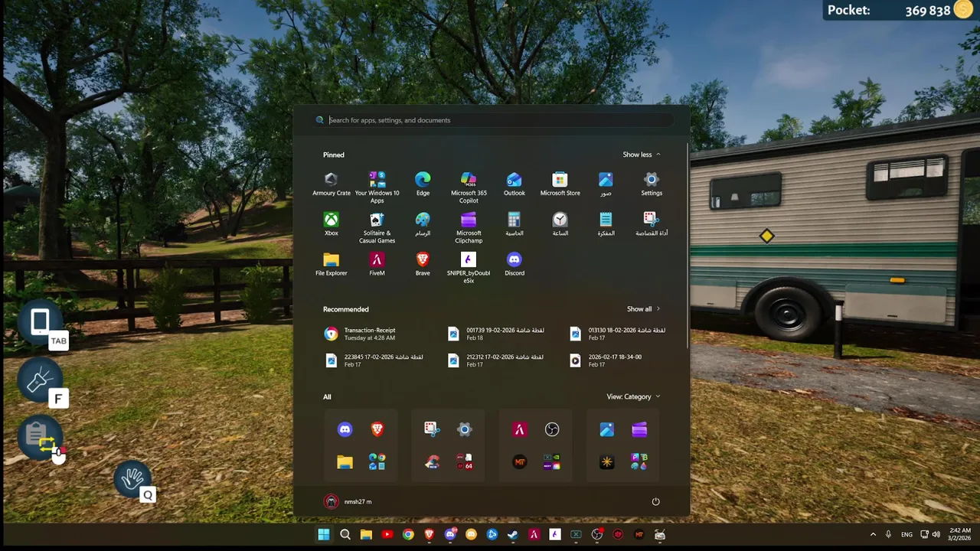Screen dimensions: 980x551
Task: Open Discord from pinned apps
Action: tap(514, 264)
